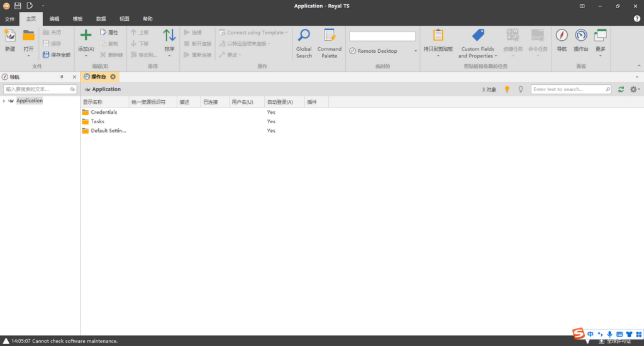Open the Remote Desktop dropdown arrow

(x=416, y=51)
